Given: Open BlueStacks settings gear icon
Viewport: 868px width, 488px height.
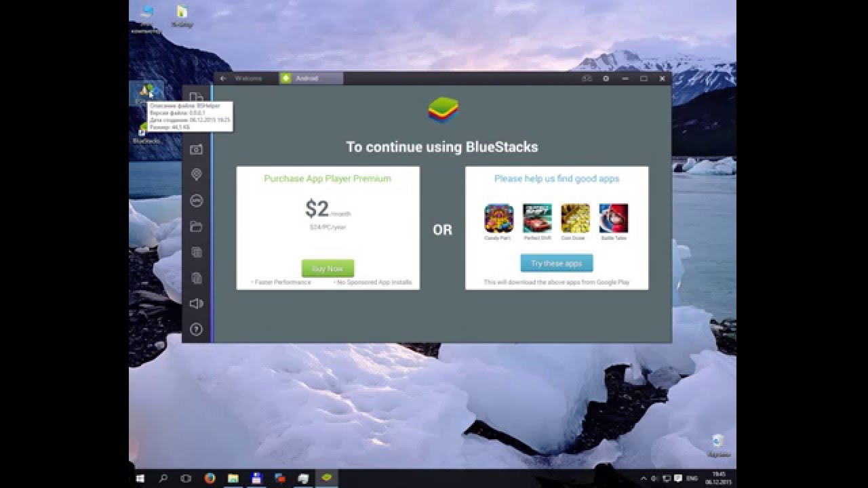Looking at the screenshot, I should (606, 79).
